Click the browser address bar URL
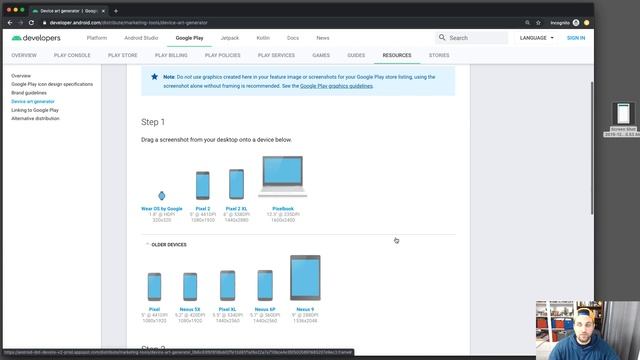The height and width of the screenshot is (360, 640). click(129, 23)
